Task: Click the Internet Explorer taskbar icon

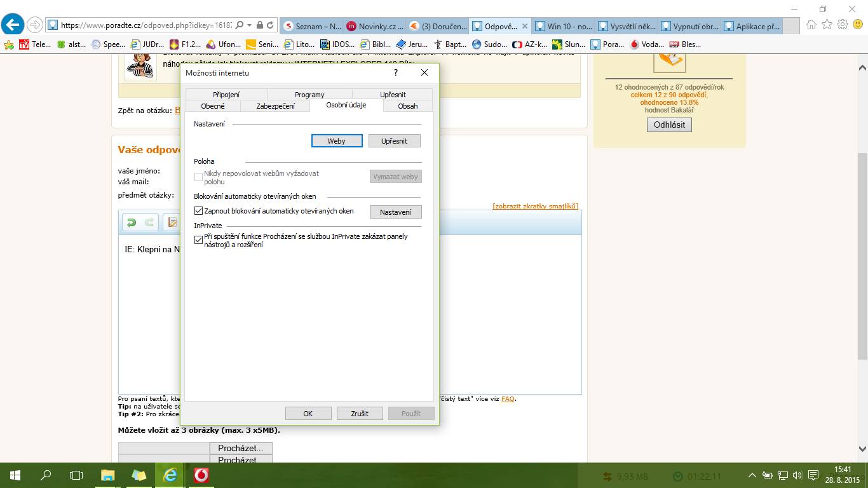Action: pyautogui.click(x=170, y=475)
